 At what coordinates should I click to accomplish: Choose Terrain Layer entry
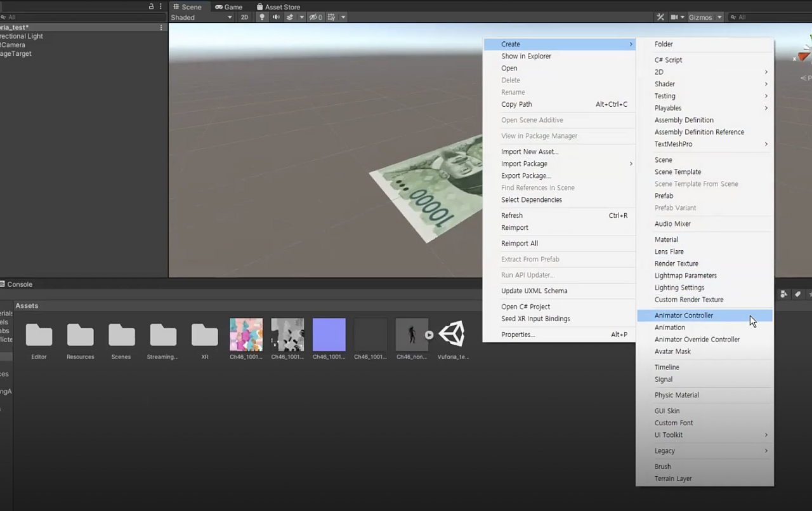point(705,479)
